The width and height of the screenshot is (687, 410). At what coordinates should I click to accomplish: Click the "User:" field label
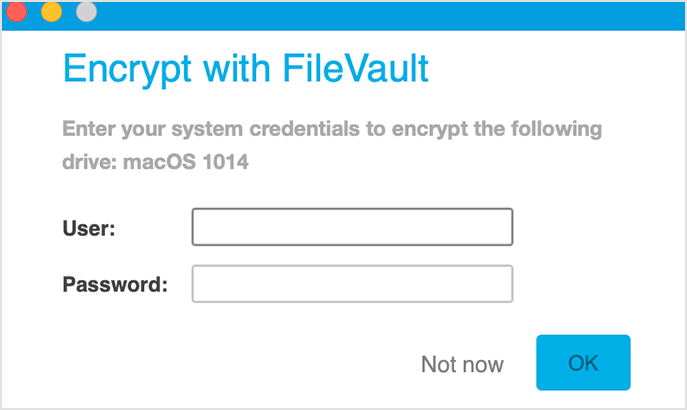(x=90, y=229)
